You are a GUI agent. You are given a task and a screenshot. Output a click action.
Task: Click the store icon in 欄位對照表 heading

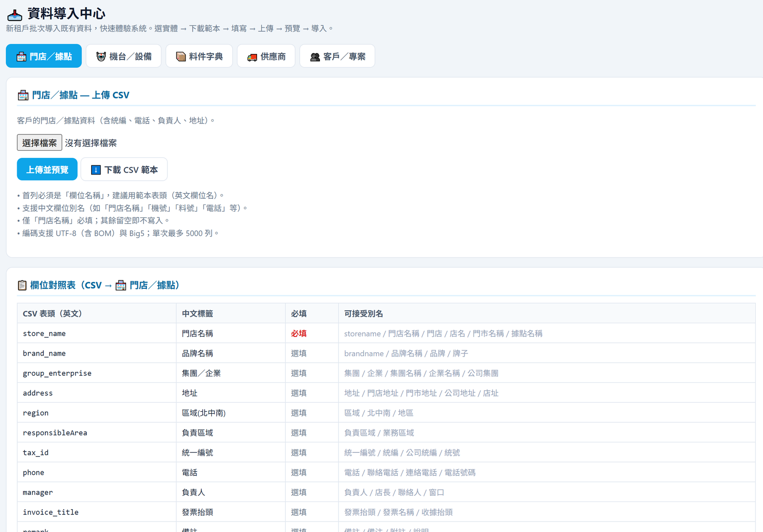[x=121, y=285]
